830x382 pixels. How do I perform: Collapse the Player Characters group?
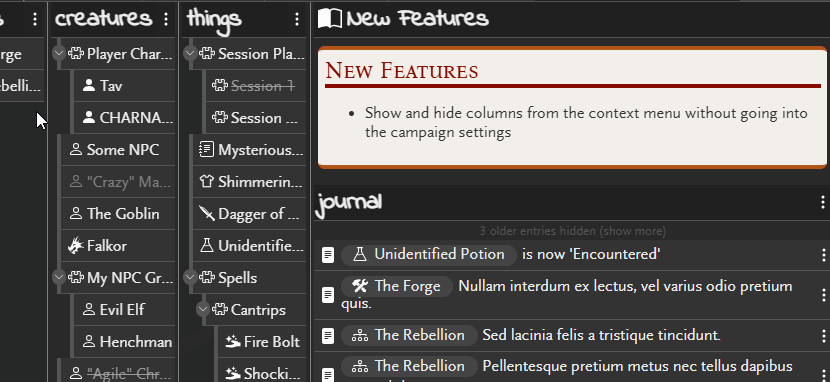(59, 53)
